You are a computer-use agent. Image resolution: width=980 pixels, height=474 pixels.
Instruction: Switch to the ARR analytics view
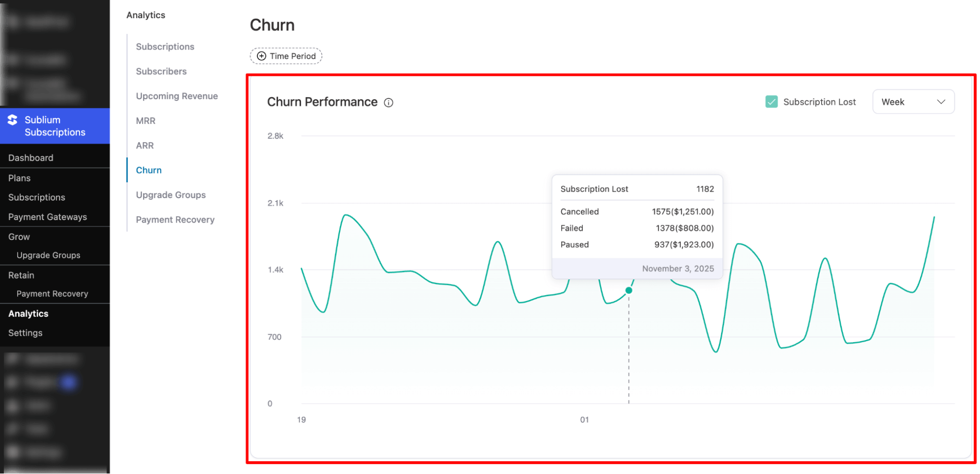click(x=144, y=145)
